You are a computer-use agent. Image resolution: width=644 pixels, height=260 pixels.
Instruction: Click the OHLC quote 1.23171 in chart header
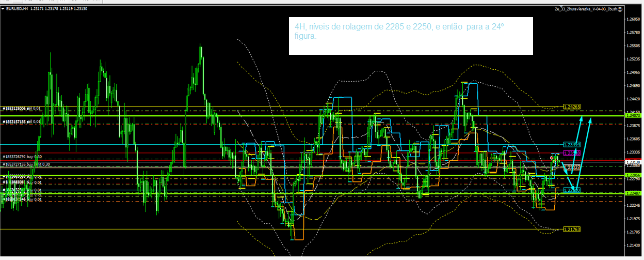[x=37, y=9]
